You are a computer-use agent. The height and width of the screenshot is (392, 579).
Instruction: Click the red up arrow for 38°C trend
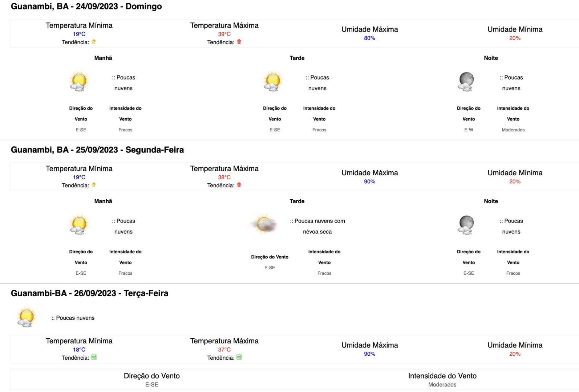[x=239, y=185]
